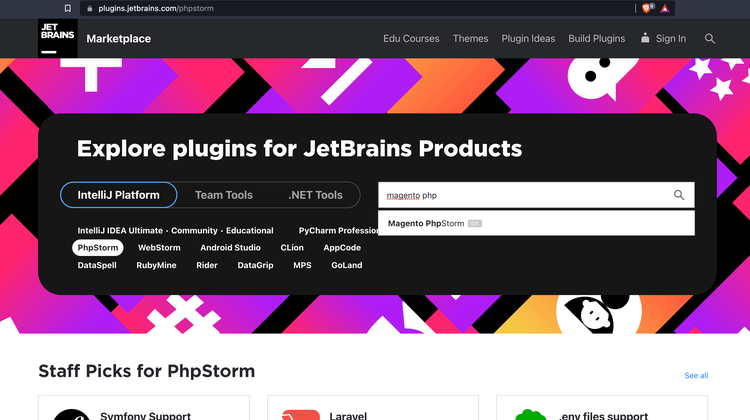Viewport: 750px width, 420px height.
Task: Select the PyCharm Professional filter
Action: tap(338, 230)
